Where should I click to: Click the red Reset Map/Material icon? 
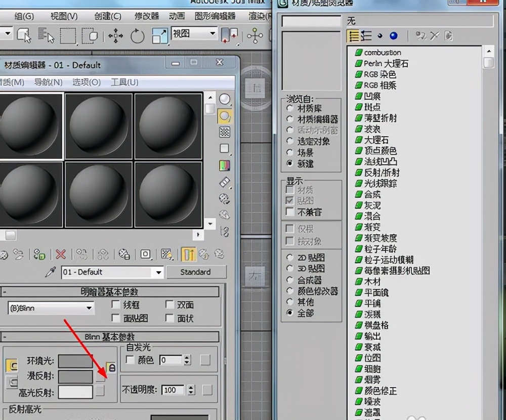point(60,255)
